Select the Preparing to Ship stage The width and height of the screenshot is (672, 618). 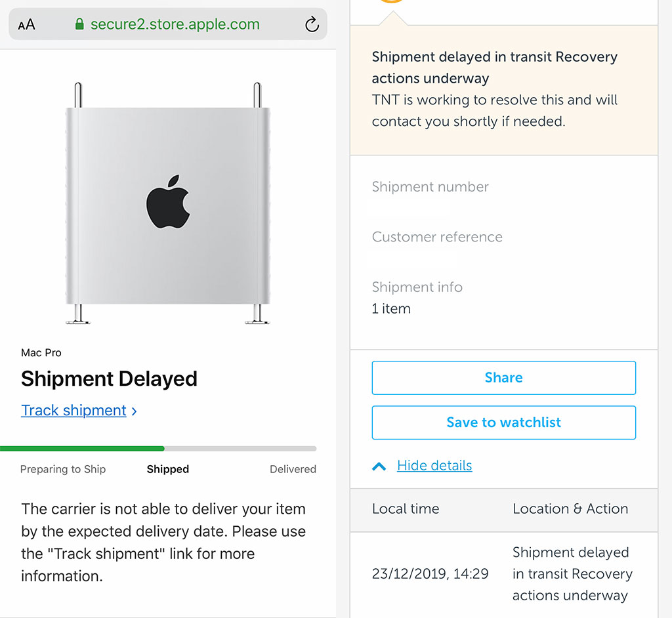coord(63,469)
